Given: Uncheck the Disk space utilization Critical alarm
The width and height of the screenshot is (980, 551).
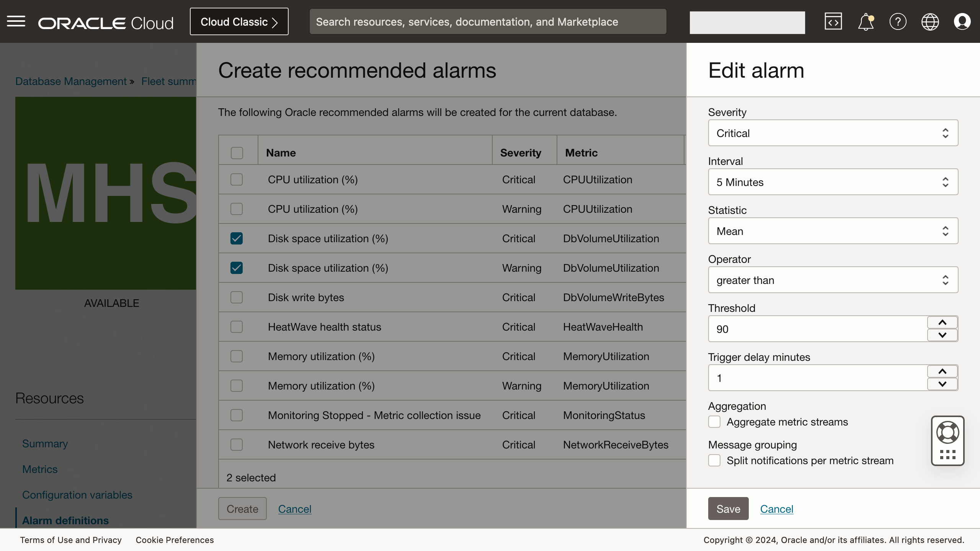Looking at the screenshot, I should 236,238.
